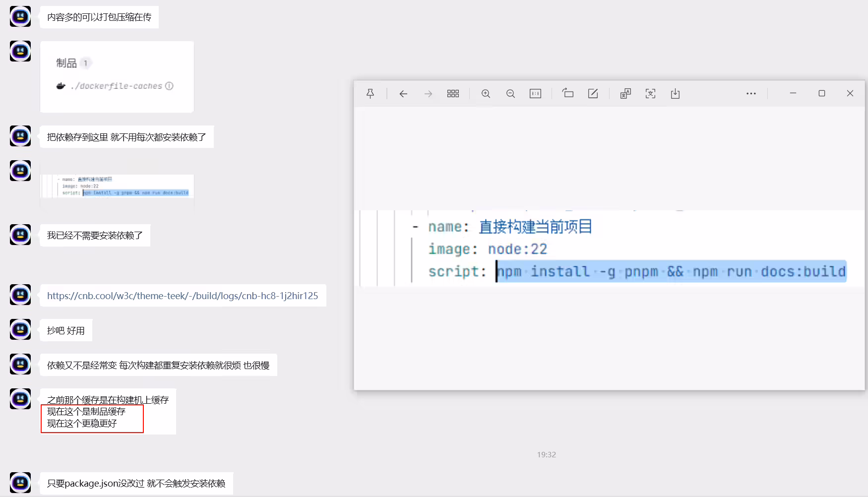Maximize the image viewer window
The image size is (868, 497).
[x=821, y=93]
